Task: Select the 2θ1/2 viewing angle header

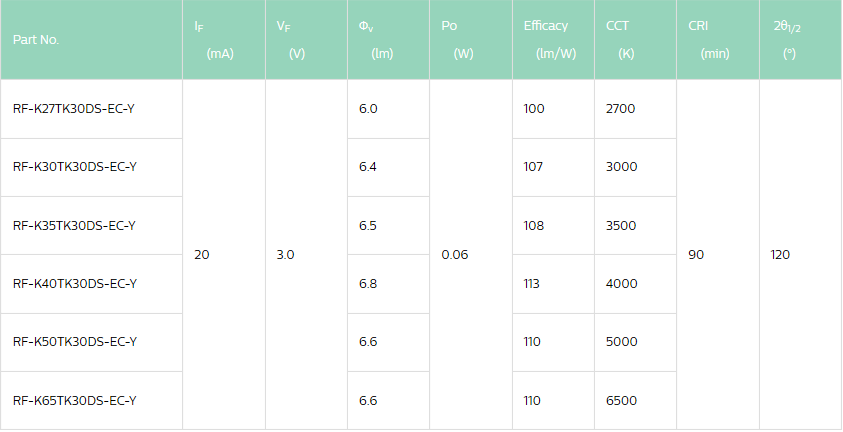Action: 801,40
